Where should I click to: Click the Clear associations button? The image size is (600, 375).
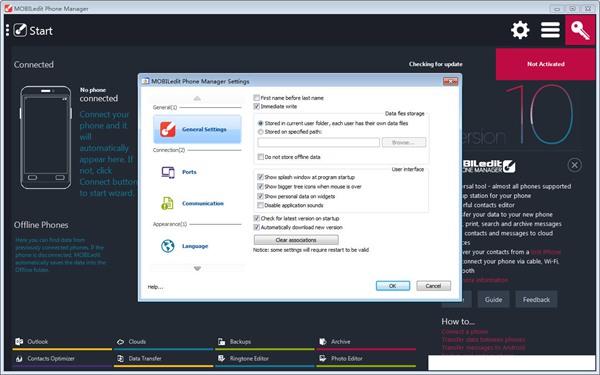296,240
